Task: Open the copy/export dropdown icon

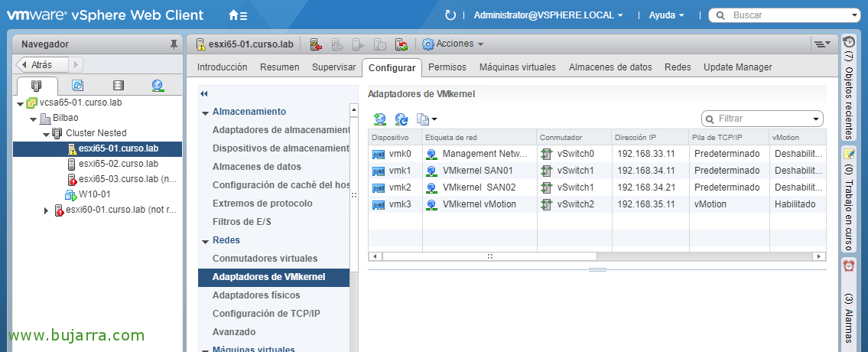Action: click(426, 119)
